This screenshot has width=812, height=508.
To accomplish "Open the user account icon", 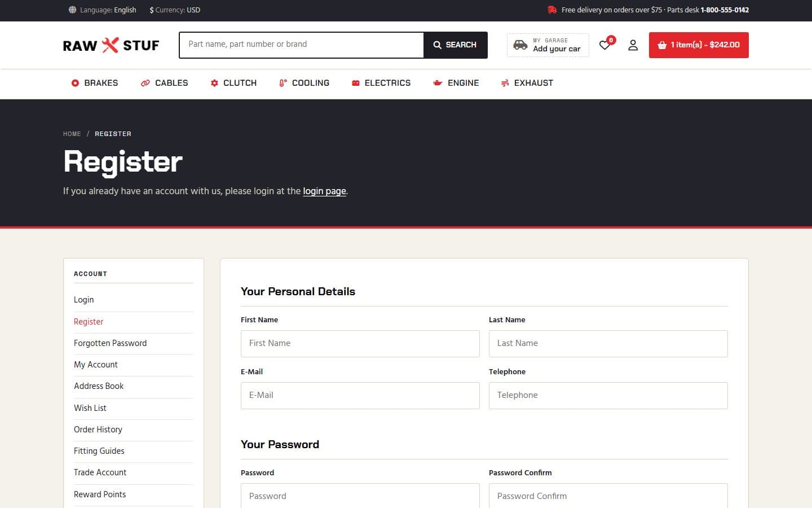I will point(633,45).
